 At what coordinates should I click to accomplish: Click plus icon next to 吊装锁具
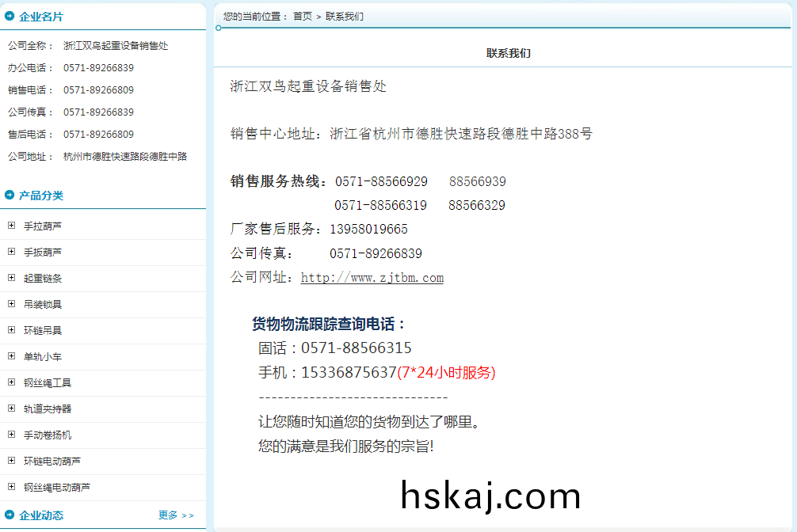point(11,304)
